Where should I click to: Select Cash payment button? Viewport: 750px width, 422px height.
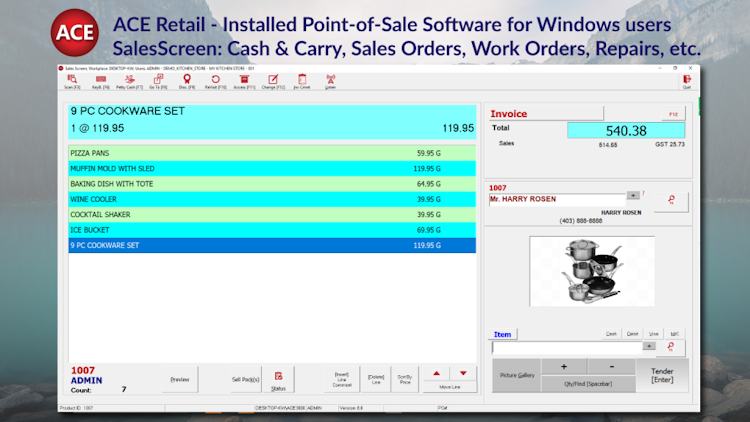(611, 334)
